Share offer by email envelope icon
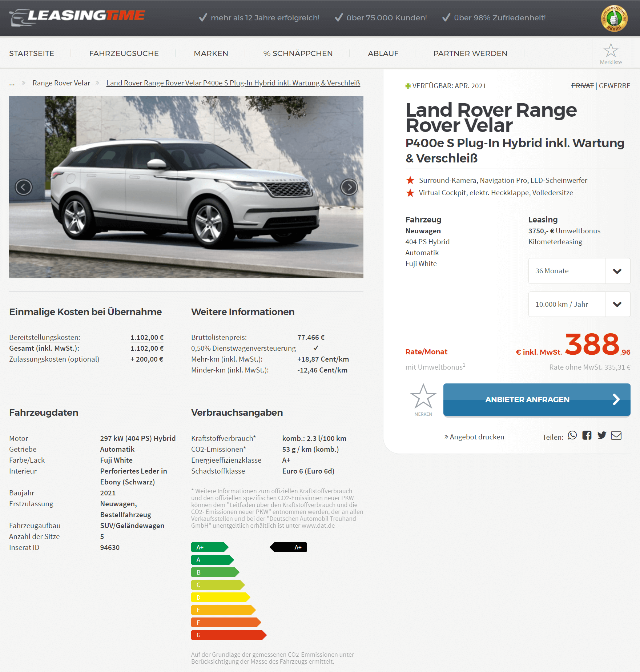The width and height of the screenshot is (640, 672). click(616, 435)
